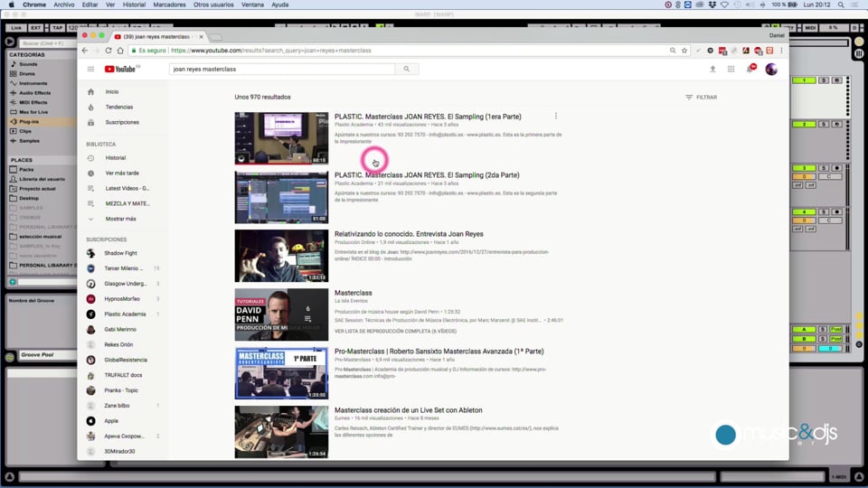Image resolution: width=868 pixels, height=488 pixels.
Task: Open the Ayuda menu
Action: pyautogui.click(x=279, y=5)
